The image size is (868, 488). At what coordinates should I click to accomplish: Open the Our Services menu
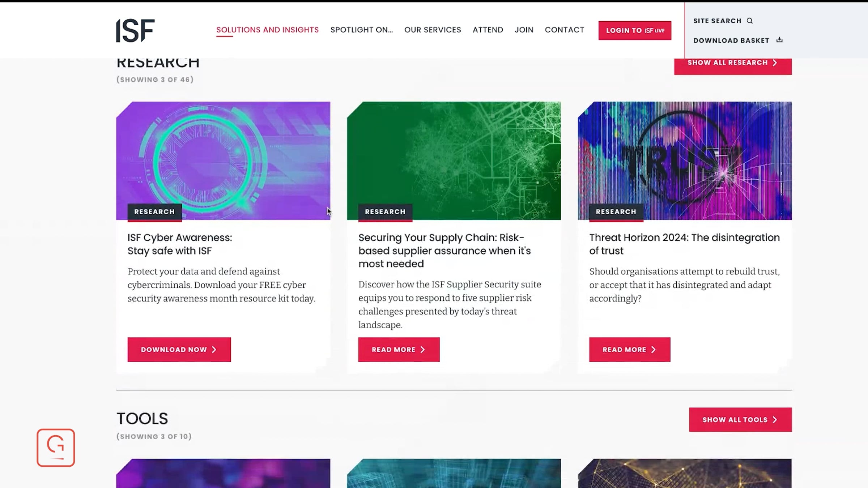pos(433,30)
